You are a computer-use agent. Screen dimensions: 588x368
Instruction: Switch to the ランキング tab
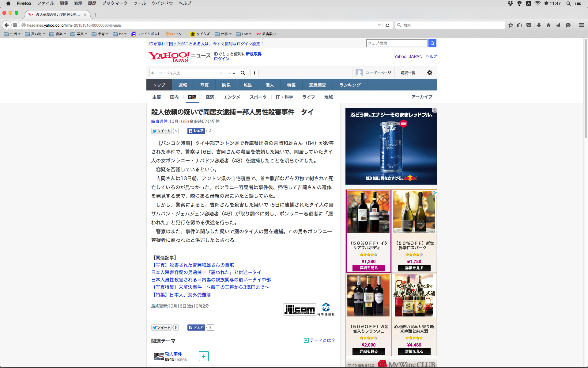tap(350, 85)
